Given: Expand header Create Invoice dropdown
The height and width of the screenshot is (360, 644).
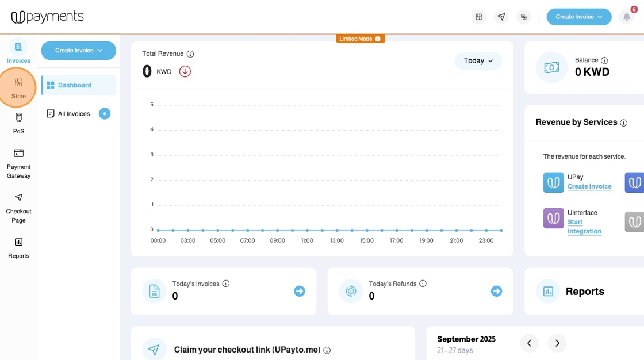Looking at the screenshot, I should pos(578,17).
